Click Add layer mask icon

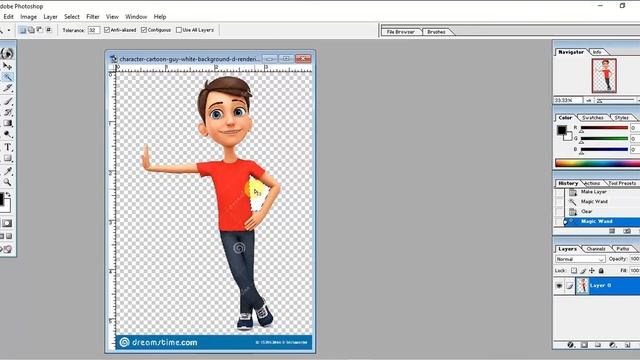[584, 345]
